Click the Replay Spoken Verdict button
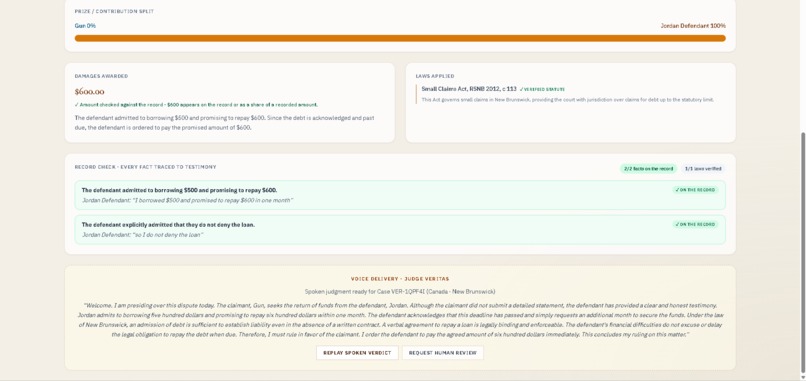Screen dimensions: 806x381 357,353
